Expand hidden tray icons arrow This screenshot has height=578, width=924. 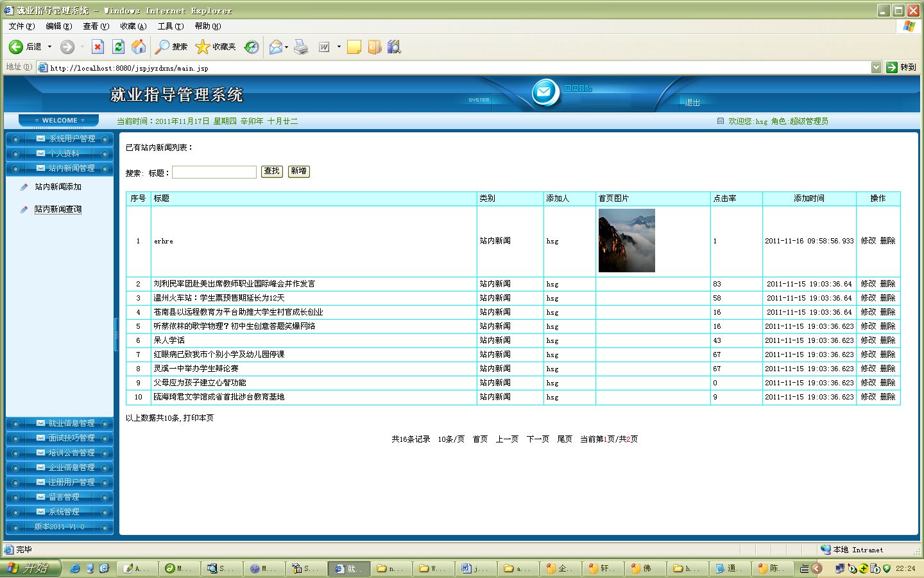click(x=817, y=568)
